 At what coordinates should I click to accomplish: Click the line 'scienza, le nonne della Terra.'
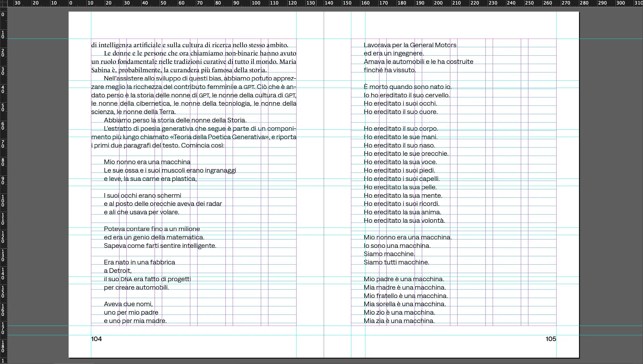134,112
